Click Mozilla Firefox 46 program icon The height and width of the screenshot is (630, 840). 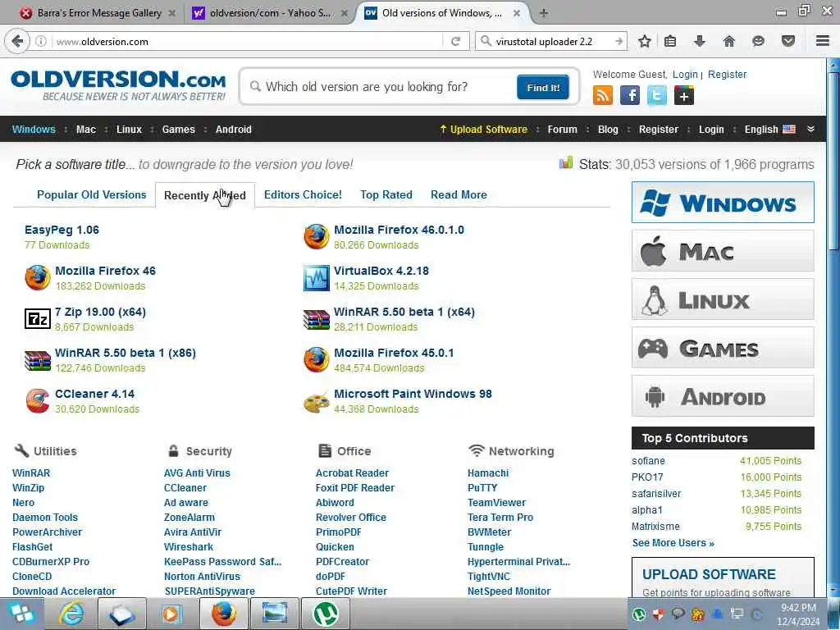point(38,277)
